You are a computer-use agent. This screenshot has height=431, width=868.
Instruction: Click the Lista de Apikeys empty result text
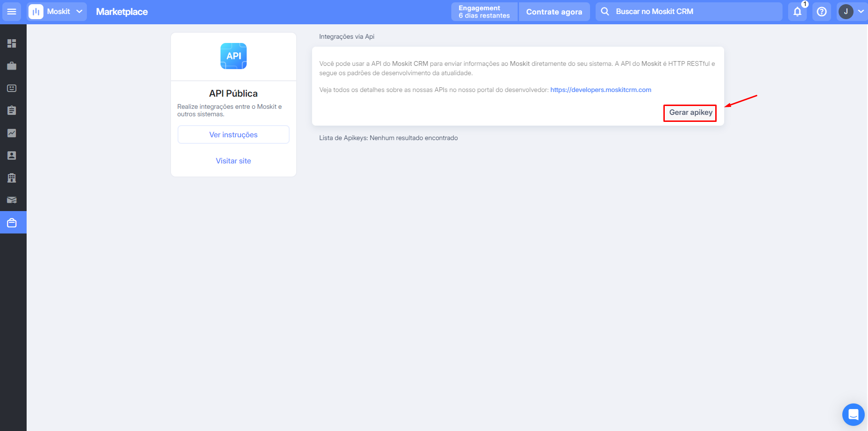tap(389, 138)
